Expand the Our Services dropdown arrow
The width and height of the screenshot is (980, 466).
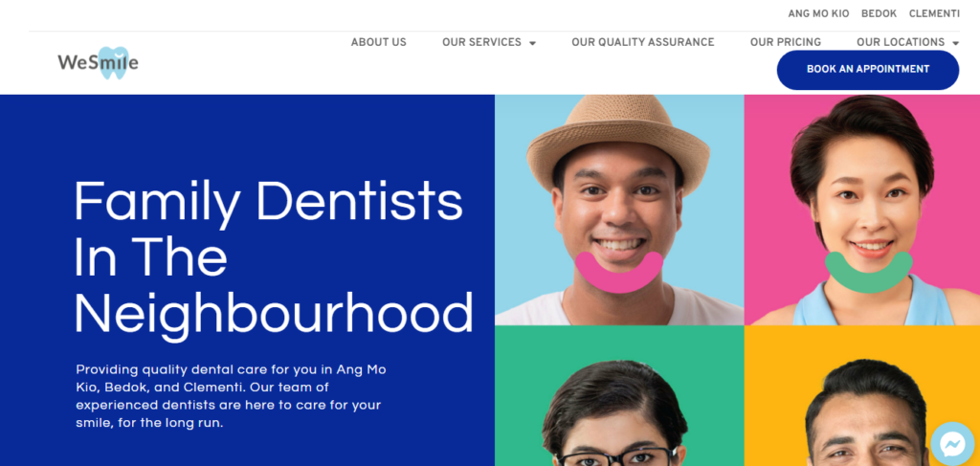click(532, 43)
